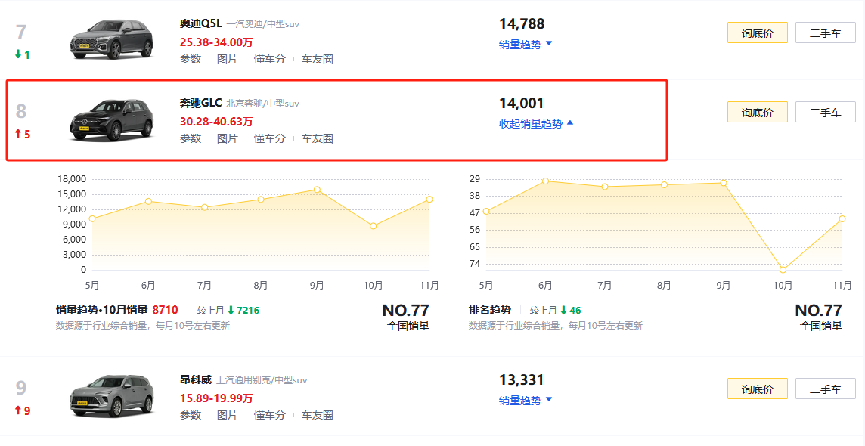Open the 昂科威 model title

point(196,380)
